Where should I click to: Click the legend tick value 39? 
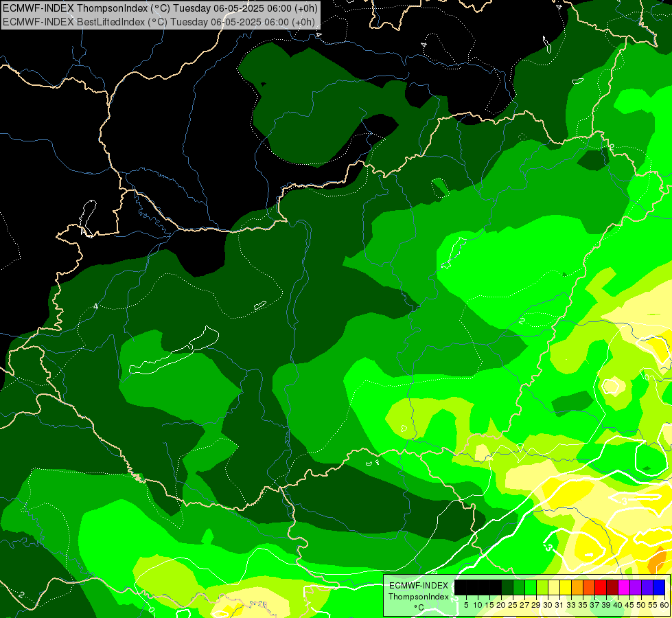606,605
